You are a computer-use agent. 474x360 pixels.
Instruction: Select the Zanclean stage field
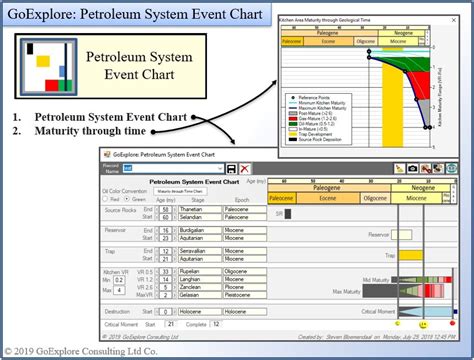pyautogui.click(x=200, y=287)
